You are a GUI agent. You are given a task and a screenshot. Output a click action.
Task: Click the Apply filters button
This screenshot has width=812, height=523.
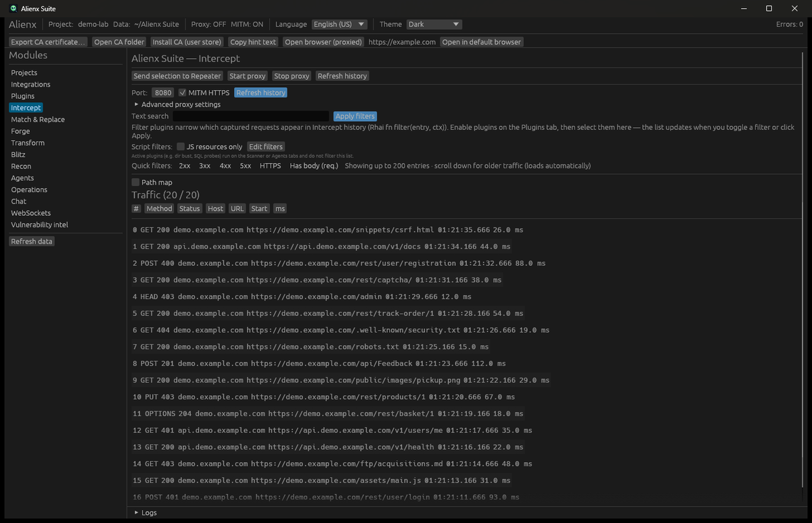355,116
